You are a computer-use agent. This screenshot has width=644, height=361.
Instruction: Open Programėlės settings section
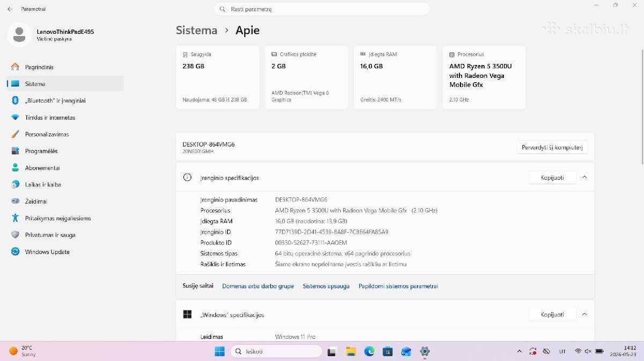(x=65, y=151)
